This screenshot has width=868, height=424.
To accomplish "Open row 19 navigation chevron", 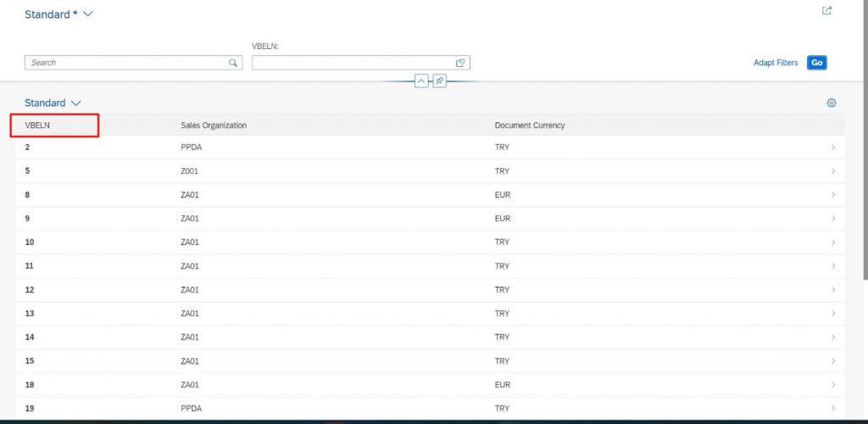I will click(x=833, y=409).
